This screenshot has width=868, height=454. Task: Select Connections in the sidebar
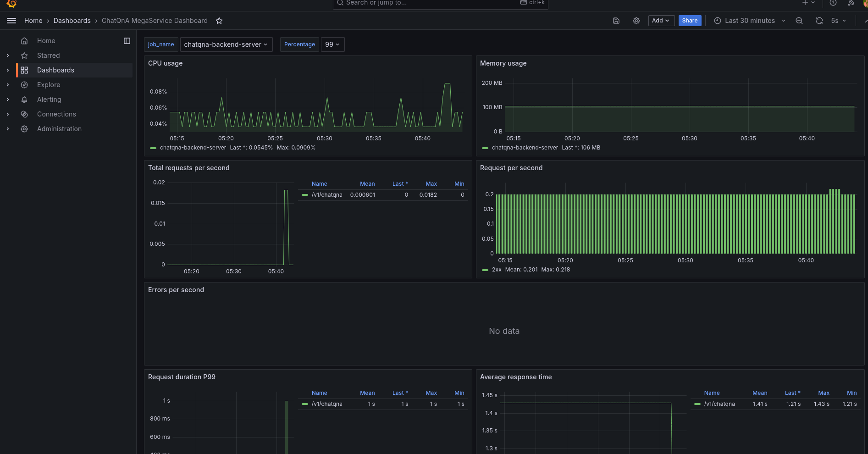(x=56, y=114)
